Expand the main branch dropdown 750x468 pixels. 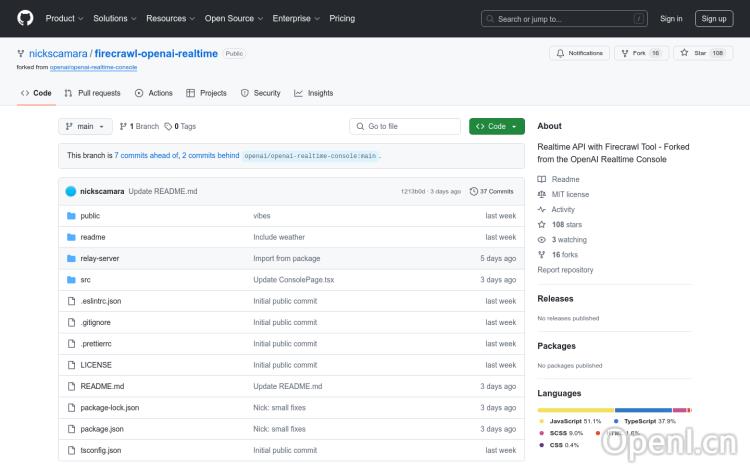pyautogui.click(x=84, y=126)
